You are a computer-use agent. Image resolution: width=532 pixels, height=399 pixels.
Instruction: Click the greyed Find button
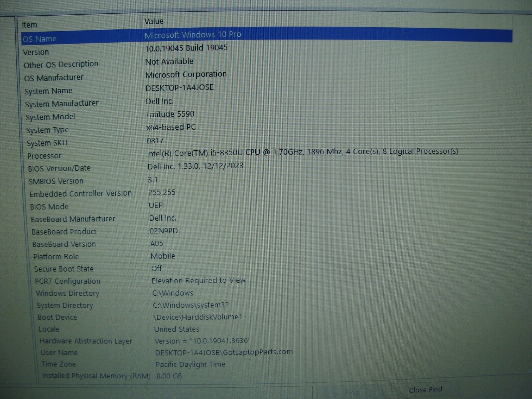(x=351, y=392)
